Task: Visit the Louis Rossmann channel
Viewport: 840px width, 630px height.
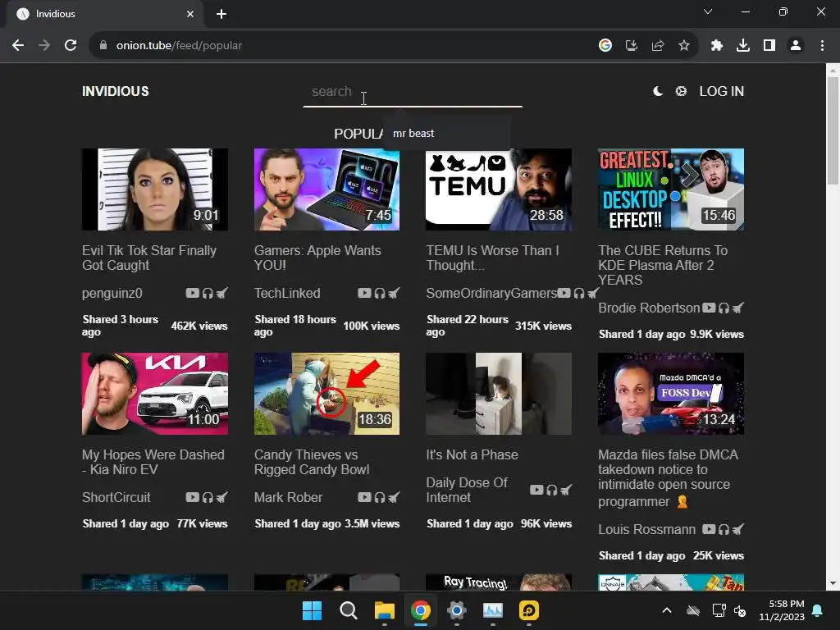Action: tap(646, 529)
